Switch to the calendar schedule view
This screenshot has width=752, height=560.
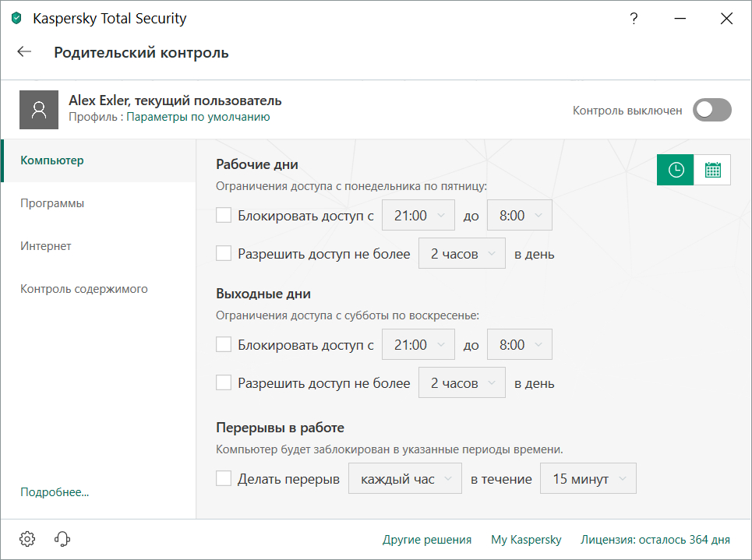(712, 170)
